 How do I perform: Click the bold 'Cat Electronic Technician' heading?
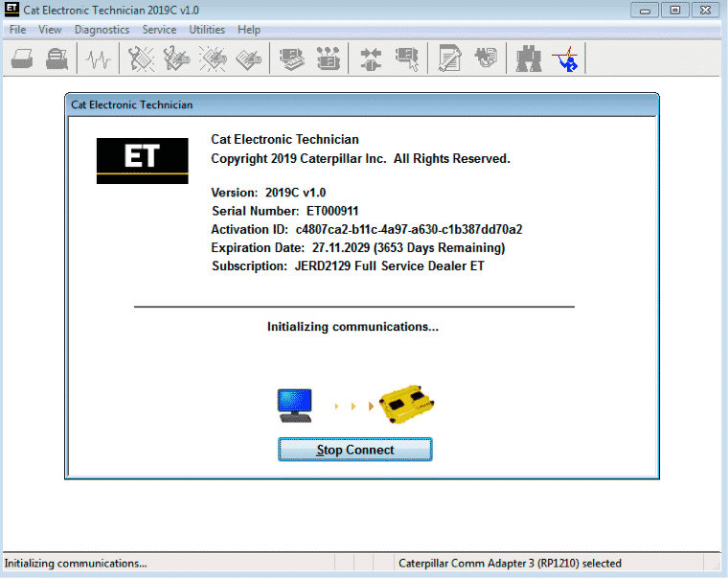284,139
